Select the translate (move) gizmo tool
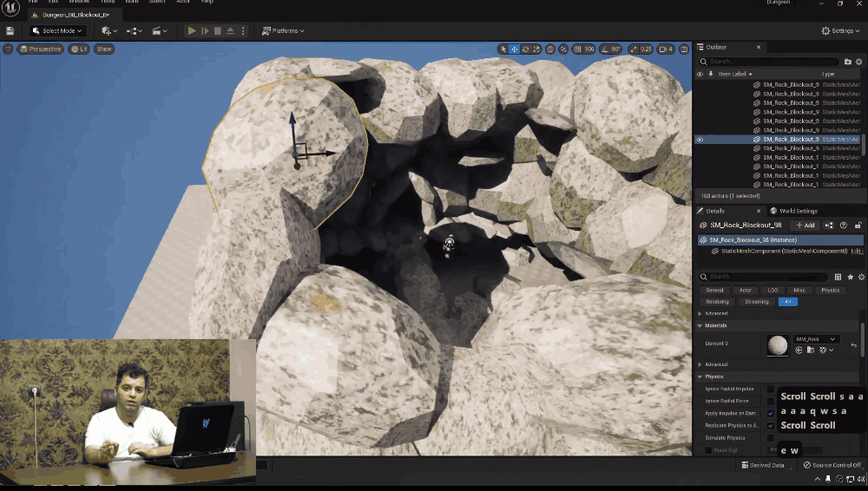This screenshot has width=868, height=491. 515,49
